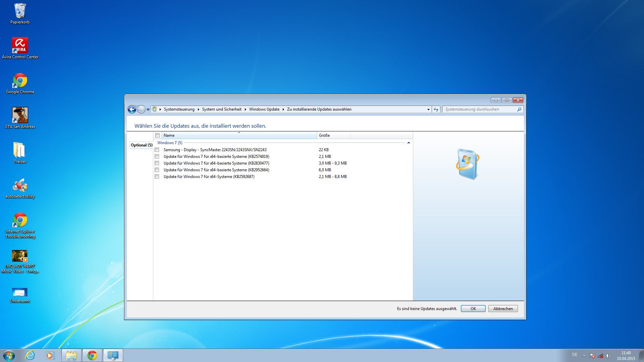The height and width of the screenshot is (362, 644).
Task: Open the address bar history dropdown
Action: [428, 109]
